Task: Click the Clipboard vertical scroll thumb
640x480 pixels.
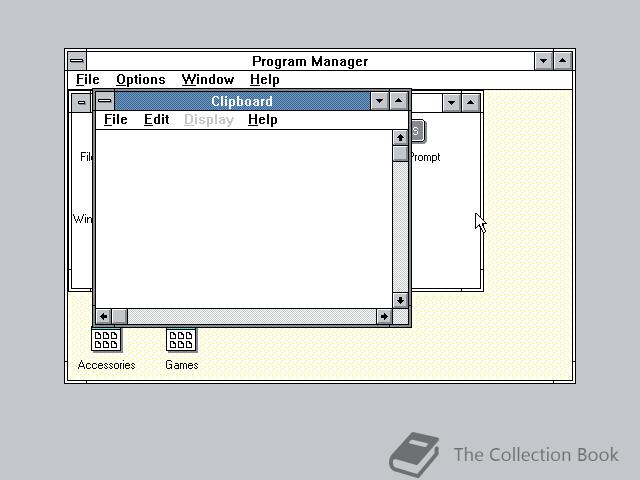Action: (x=400, y=153)
